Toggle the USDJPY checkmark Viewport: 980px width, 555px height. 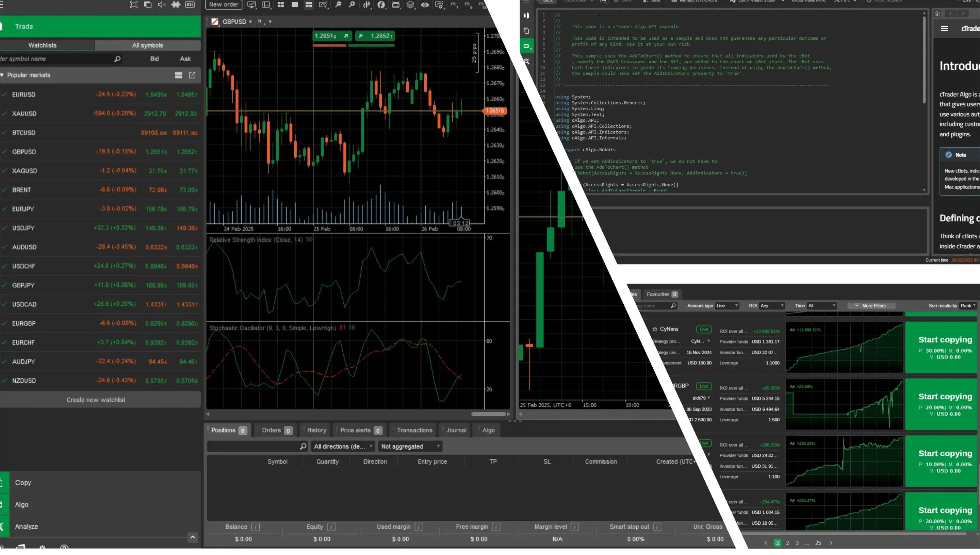point(4,228)
